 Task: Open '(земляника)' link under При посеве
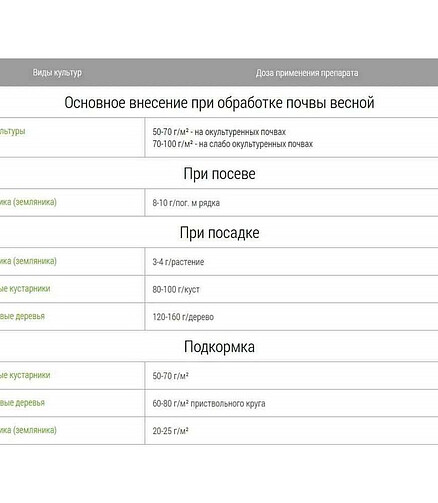(35, 202)
